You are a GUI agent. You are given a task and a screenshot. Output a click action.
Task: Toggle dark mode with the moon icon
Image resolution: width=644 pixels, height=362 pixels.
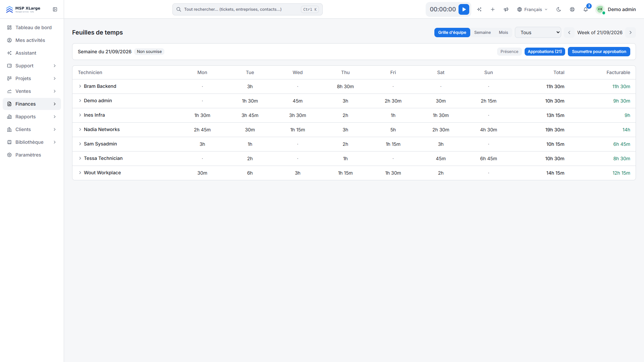[x=559, y=9]
